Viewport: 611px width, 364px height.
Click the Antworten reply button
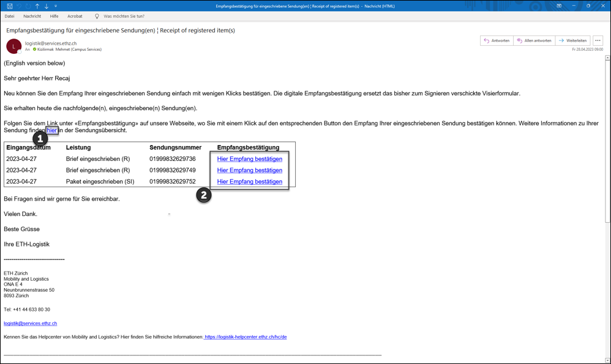(497, 40)
